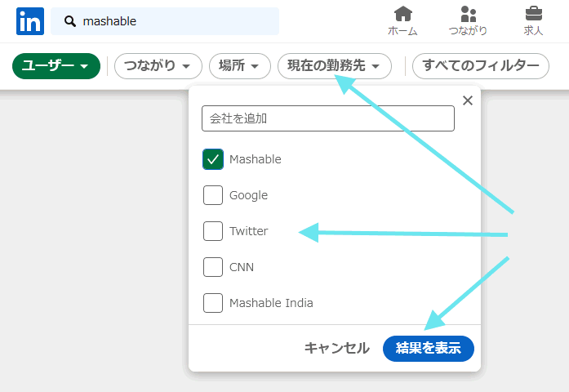The image size is (569, 392).
Task: Select the CNN checkbox
Action: click(x=213, y=267)
